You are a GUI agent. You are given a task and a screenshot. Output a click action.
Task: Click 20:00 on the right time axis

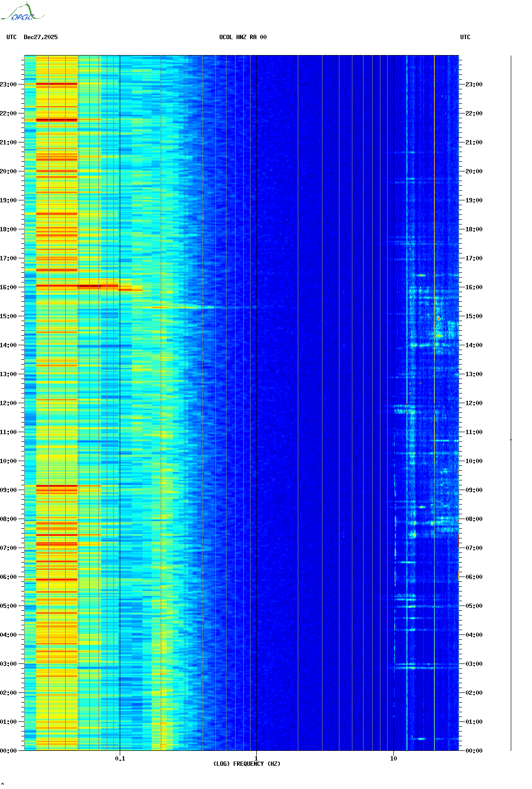click(474, 171)
